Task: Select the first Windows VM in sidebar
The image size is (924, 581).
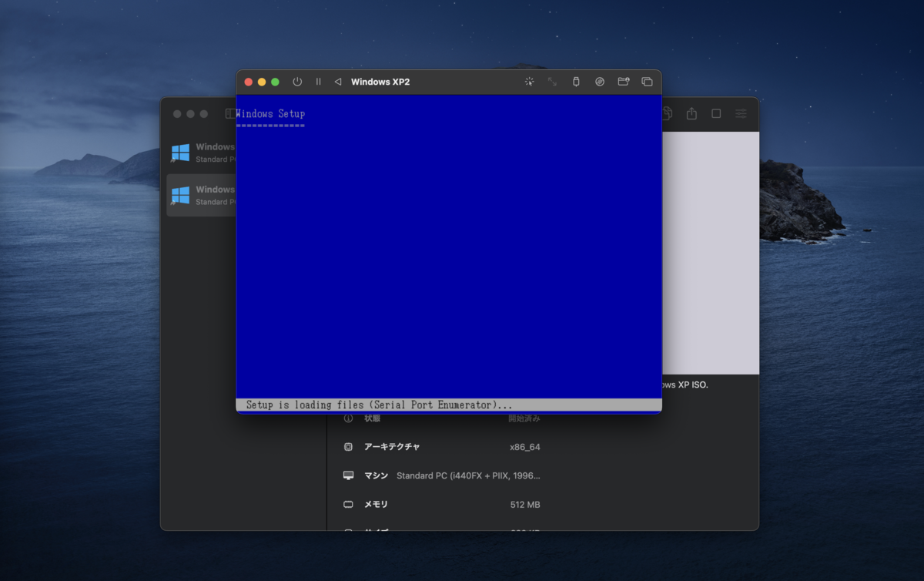Action: click(202, 153)
